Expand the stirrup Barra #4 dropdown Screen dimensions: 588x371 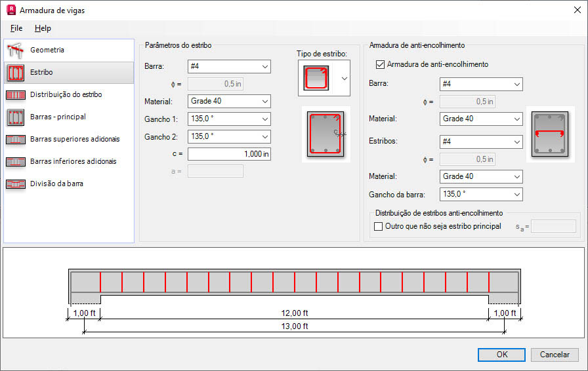point(229,66)
